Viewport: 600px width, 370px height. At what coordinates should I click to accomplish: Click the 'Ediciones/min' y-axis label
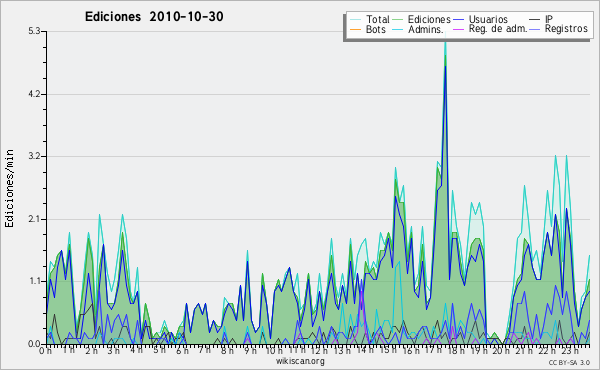click(x=9, y=188)
